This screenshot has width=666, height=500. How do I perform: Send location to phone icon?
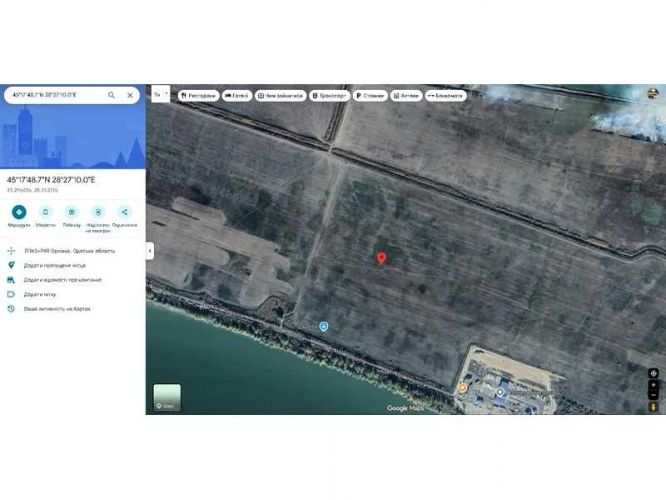coord(98,212)
